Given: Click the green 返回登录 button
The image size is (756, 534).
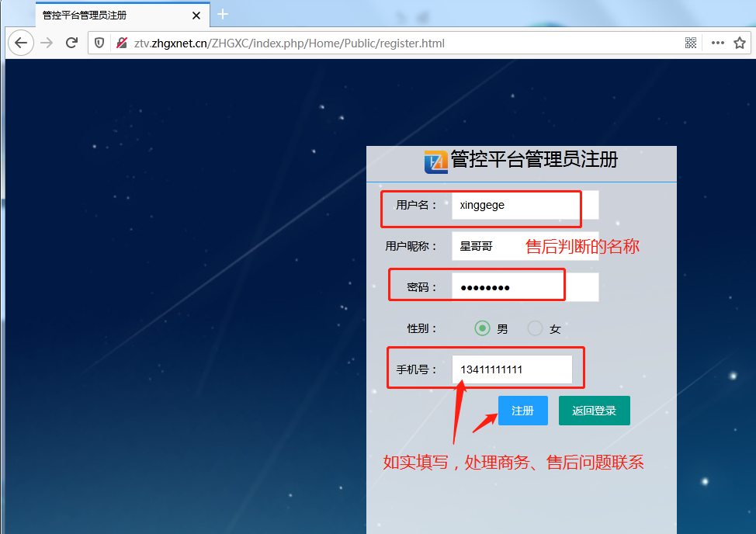Looking at the screenshot, I should click(x=594, y=411).
